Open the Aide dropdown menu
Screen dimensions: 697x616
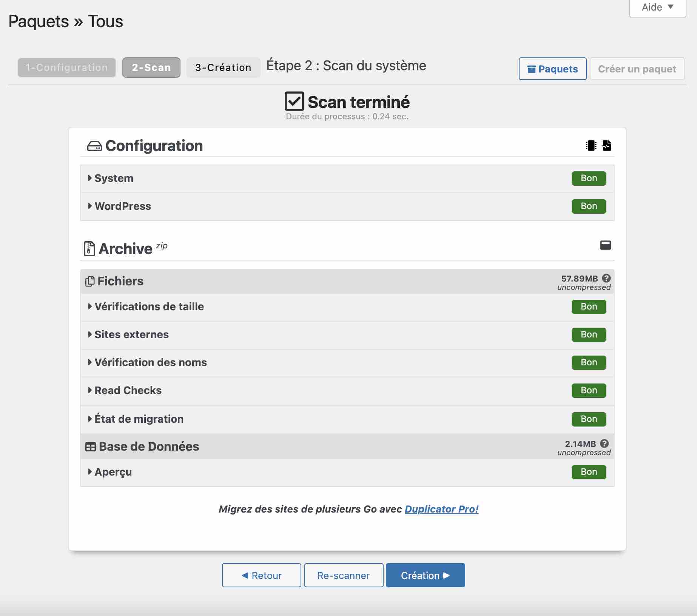(x=657, y=8)
